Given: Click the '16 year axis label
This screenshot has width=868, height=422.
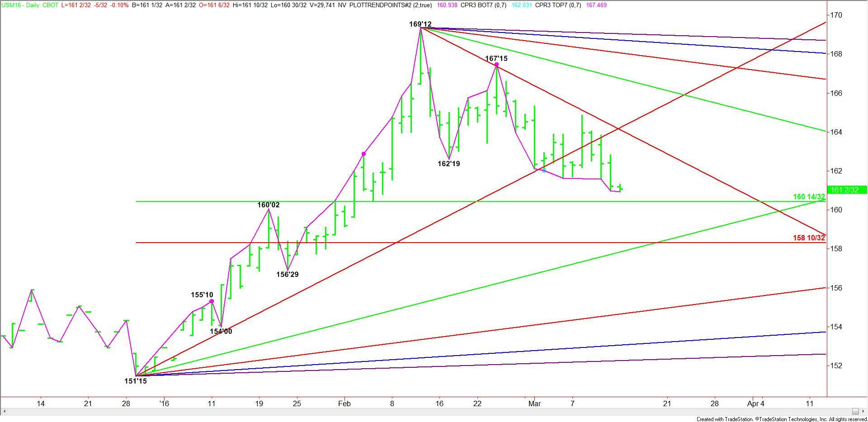Looking at the screenshot, I should (x=164, y=403).
